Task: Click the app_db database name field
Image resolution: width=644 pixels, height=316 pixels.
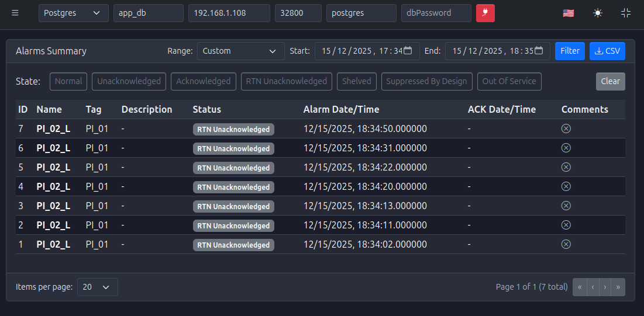Action: click(148, 13)
